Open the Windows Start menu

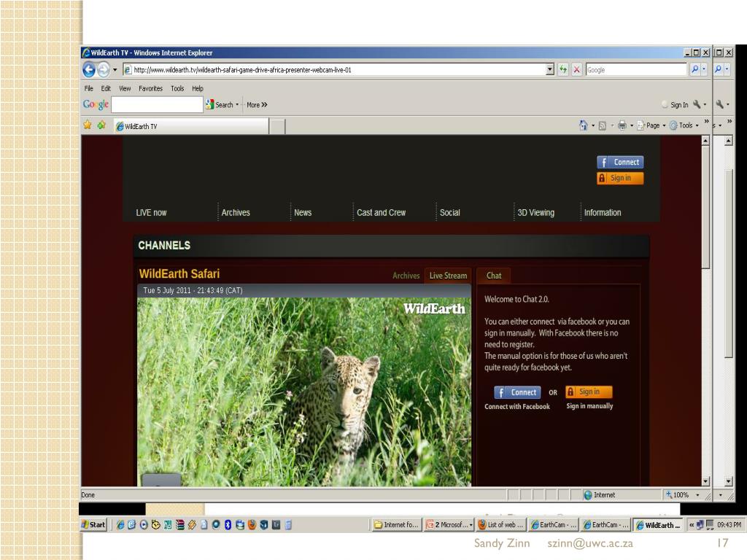(x=94, y=525)
